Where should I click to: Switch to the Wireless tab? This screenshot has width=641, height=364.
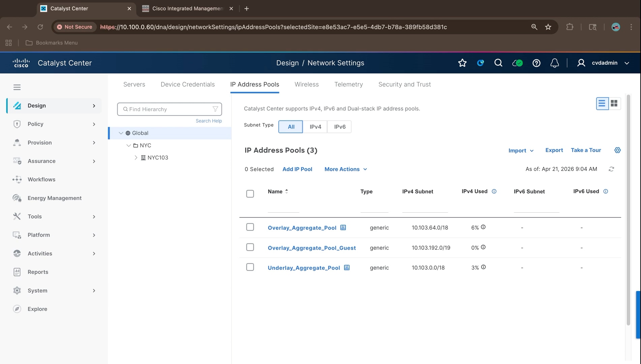[x=307, y=85]
